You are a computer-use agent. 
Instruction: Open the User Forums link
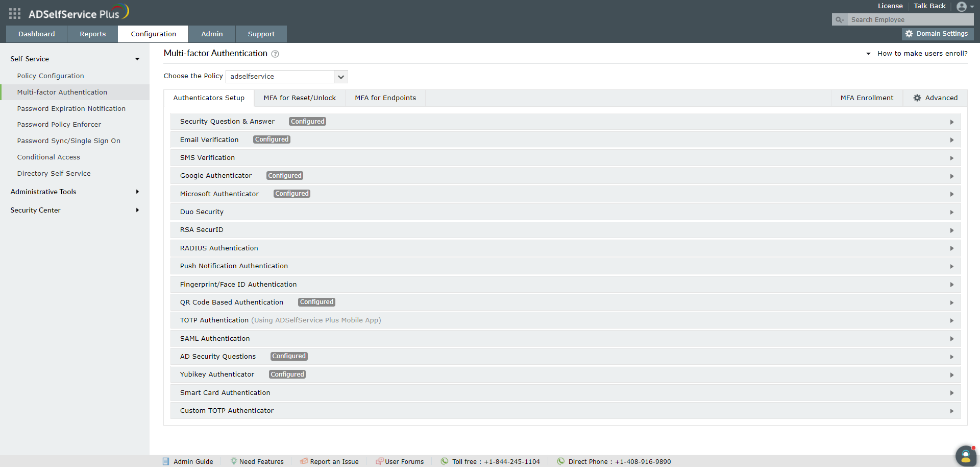coord(404,461)
